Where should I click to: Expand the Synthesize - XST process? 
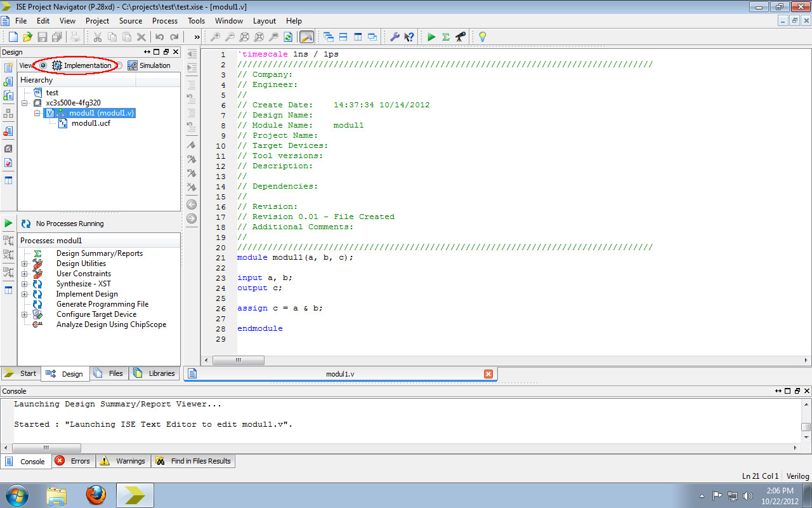click(25, 283)
